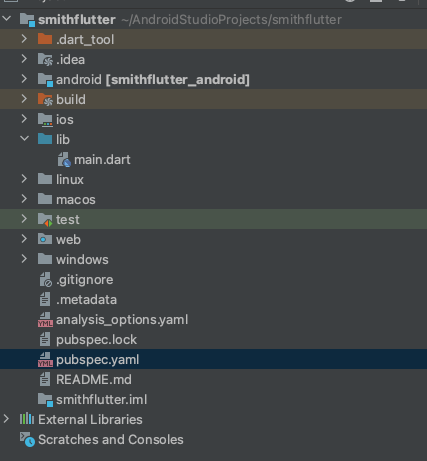Select the windows folder name
Image resolution: width=427 pixels, height=461 pixels.
click(82, 259)
